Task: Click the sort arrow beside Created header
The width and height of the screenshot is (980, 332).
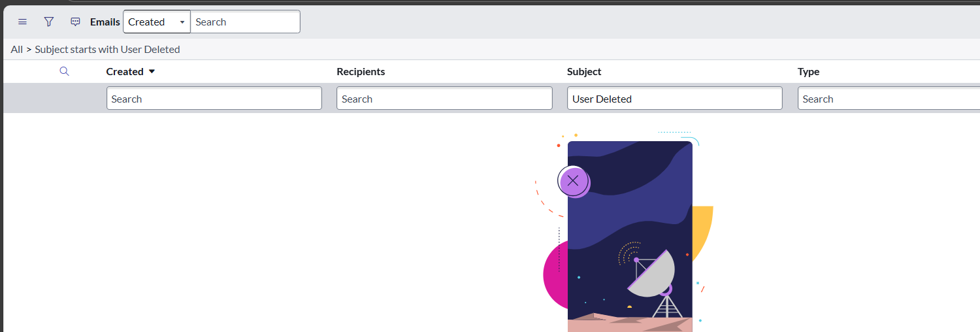Action: 152,71
